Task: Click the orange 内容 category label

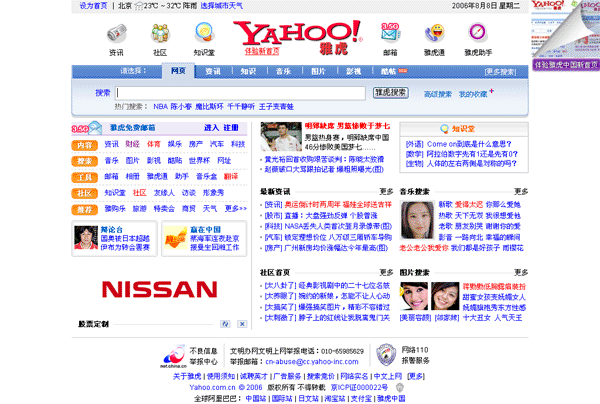Action: point(85,145)
